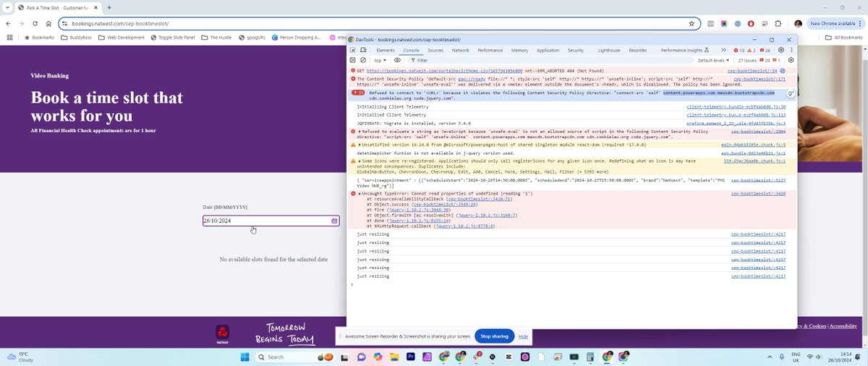Open the JavaScript context 'top' dropdown
Screen dimensions: 868x366
[x=380, y=60]
